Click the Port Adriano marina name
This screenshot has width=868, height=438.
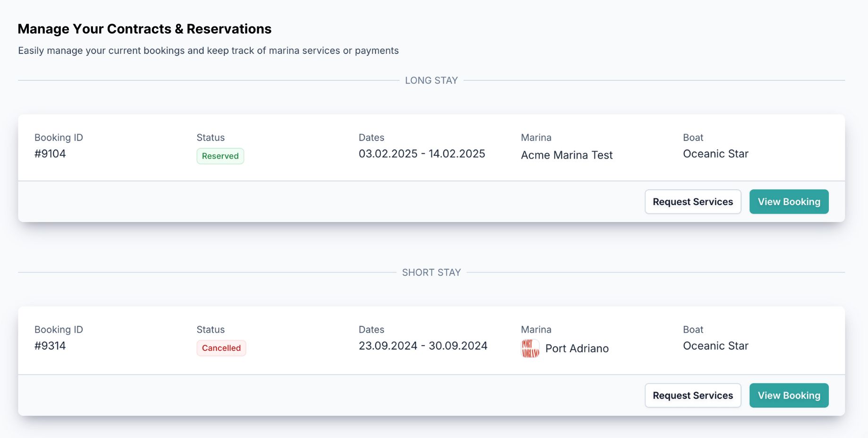(577, 348)
